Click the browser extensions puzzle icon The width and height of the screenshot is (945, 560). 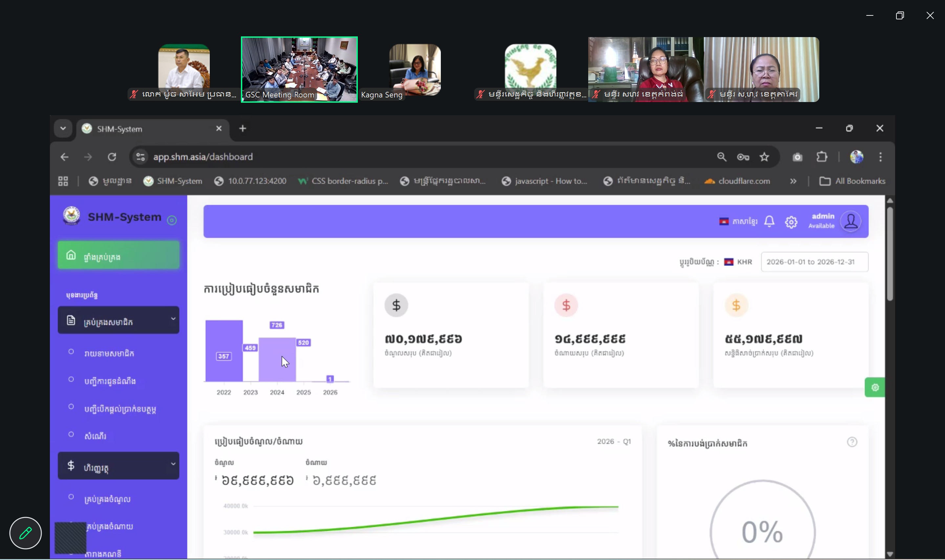click(x=822, y=157)
